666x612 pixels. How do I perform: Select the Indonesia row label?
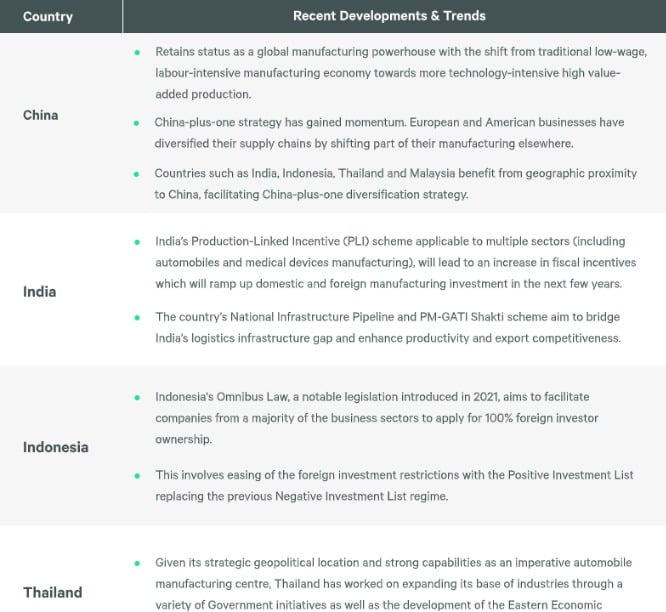click(x=56, y=447)
